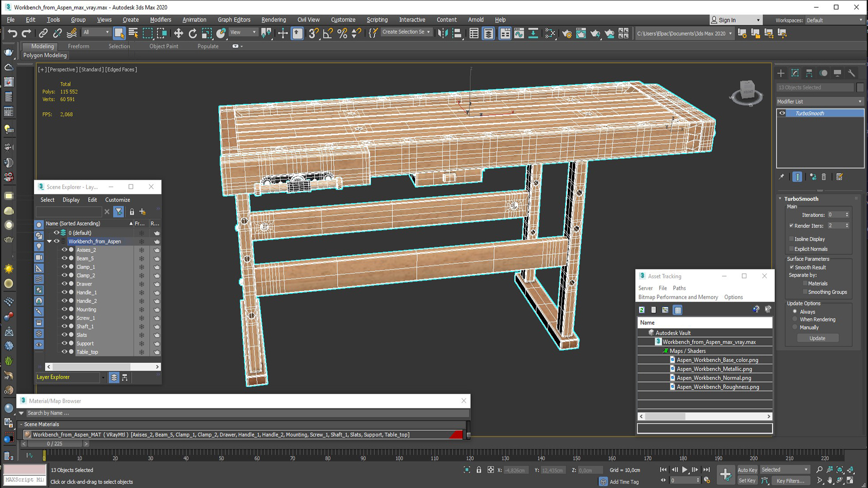This screenshot has width=868, height=488.
Task: Open the Selected key filter dropdown
Action: pyautogui.click(x=785, y=470)
